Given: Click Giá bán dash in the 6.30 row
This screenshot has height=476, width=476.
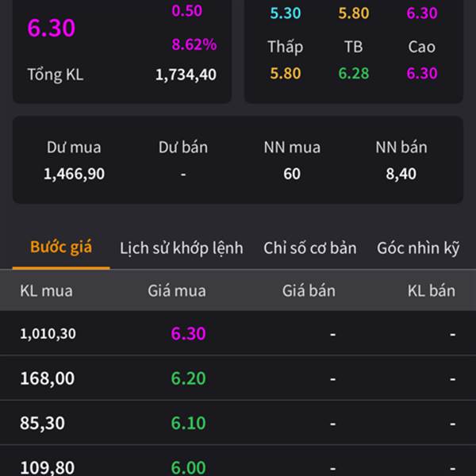Looking at the screenshot, I should point(332,335).
